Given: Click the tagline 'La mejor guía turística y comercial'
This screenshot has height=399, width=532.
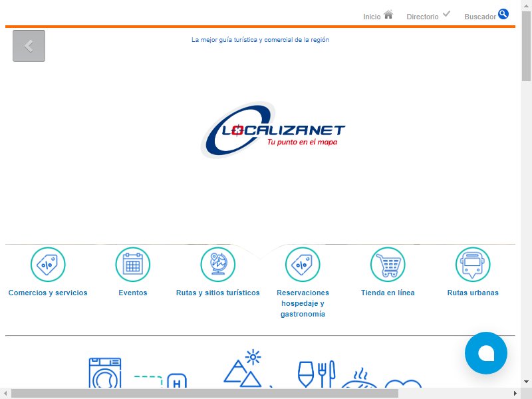Looking at the screenshot, I should pos(260,40).
